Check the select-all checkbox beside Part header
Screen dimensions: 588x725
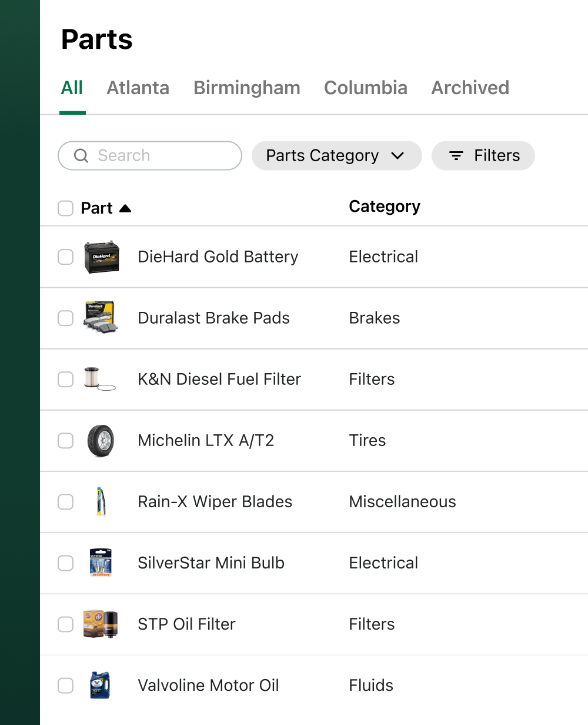[65, 208]
